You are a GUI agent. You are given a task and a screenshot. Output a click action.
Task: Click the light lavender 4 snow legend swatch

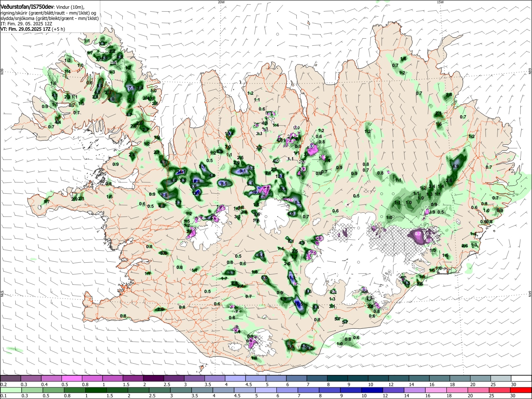click(x=235, y=379)
